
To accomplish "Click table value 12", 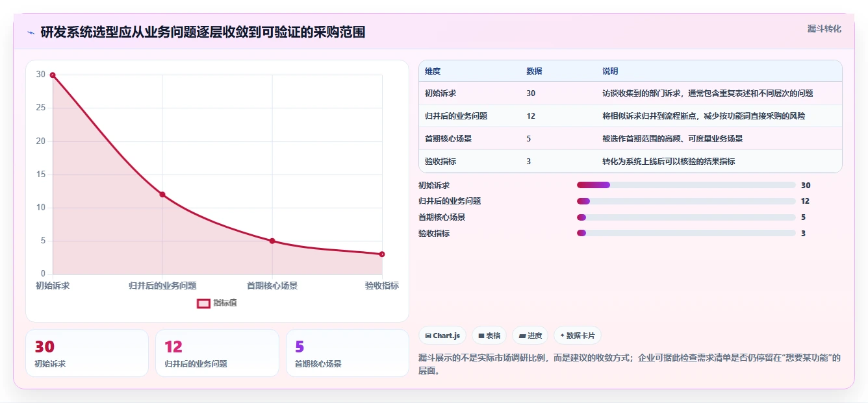I will click(531, 116).
